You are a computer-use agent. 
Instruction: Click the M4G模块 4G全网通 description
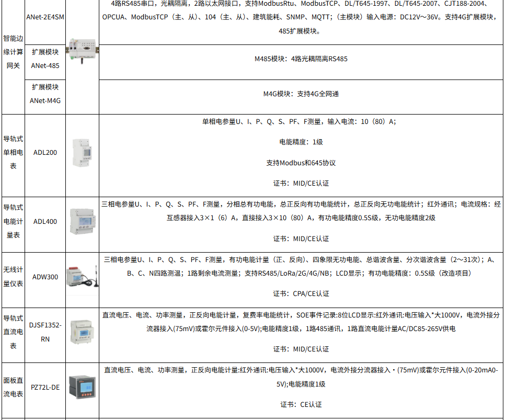click(301, 94)
